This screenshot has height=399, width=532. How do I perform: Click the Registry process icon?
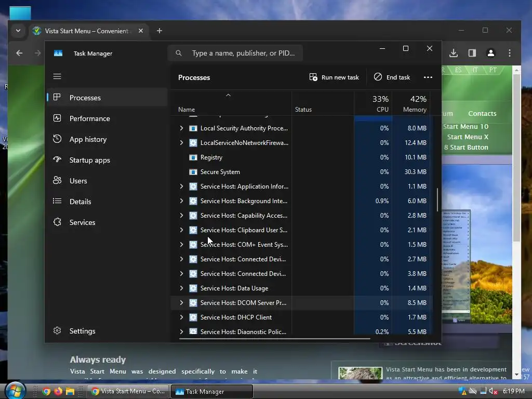[193, 157]
